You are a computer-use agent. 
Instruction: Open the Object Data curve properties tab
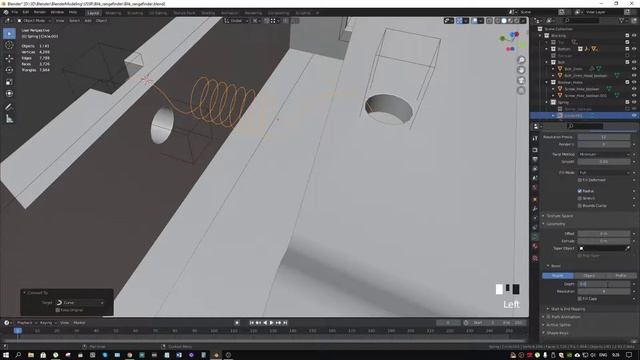click(535, 236)
